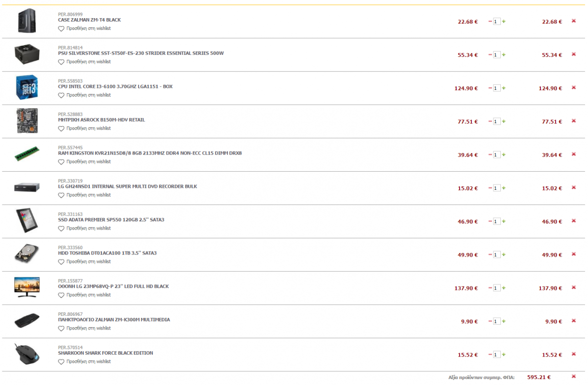
Task: Increase quantity of LG 23MP68VQ-P monitor
Action: (x=504, y=288)
